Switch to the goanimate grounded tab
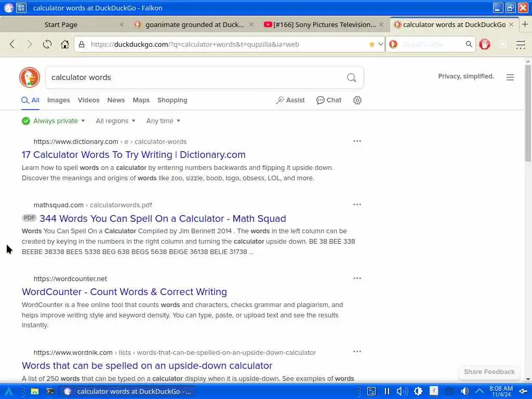 [194, 25]
